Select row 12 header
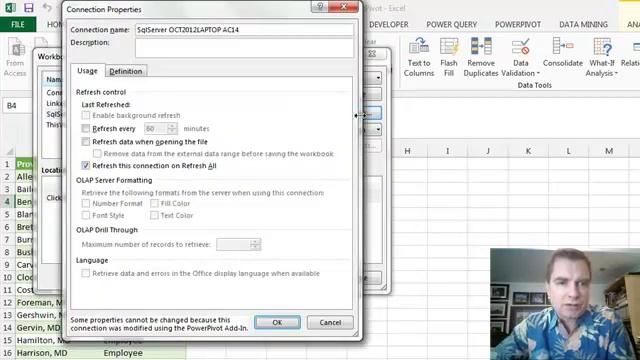 click(7, 302)
